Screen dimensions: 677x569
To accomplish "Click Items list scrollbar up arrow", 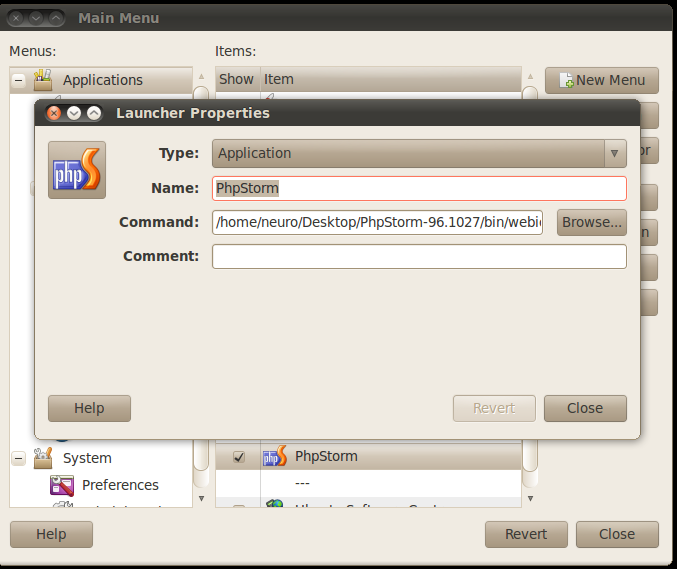I will pos(530,76).
